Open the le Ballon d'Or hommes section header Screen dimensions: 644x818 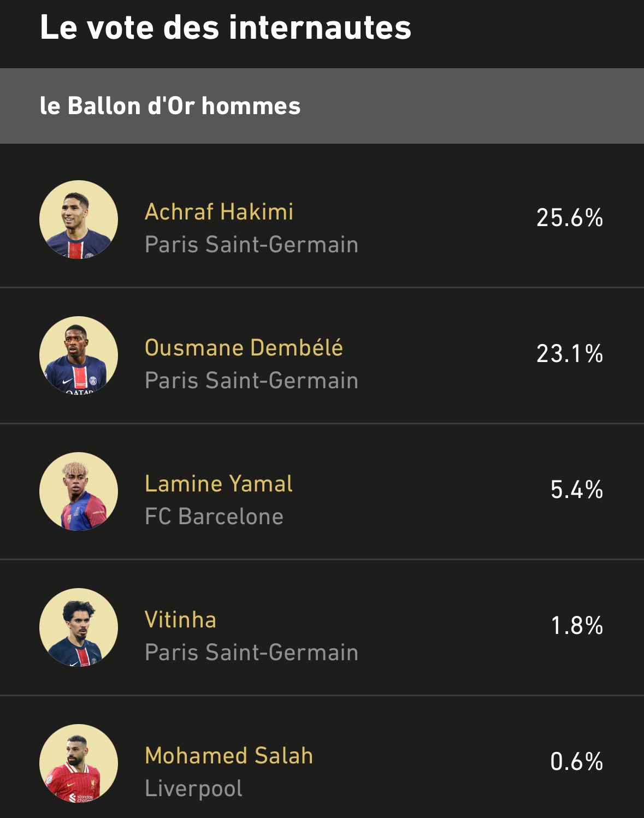click(x=322, y=106)
